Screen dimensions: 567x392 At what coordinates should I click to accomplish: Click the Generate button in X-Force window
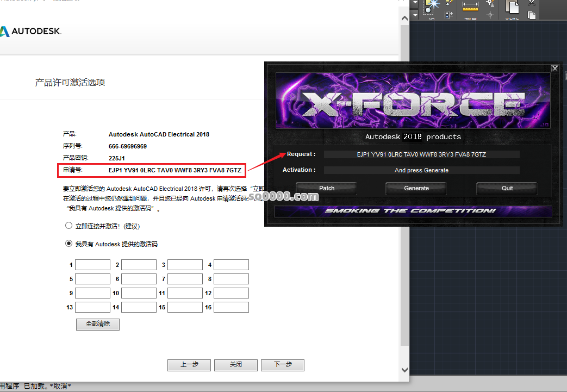pos(416,189)
